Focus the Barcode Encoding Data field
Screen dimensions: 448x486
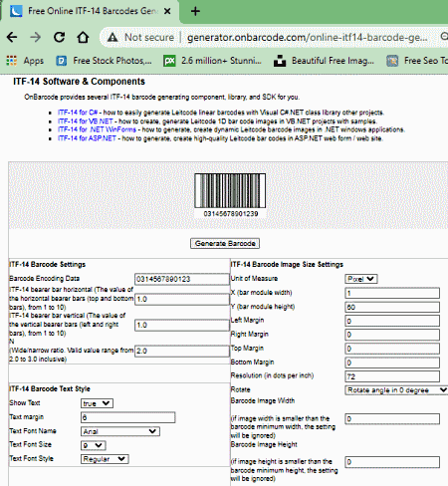pyautogui.click(x=182, y=279)
